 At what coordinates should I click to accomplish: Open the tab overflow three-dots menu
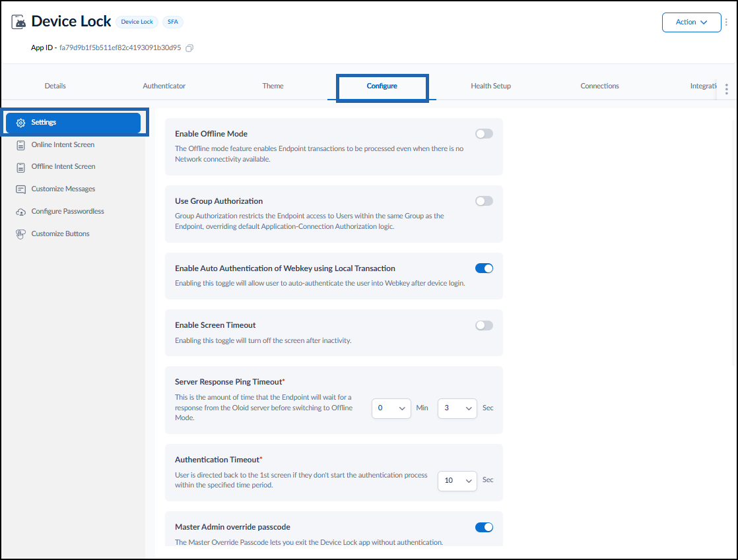click(727, 89)
